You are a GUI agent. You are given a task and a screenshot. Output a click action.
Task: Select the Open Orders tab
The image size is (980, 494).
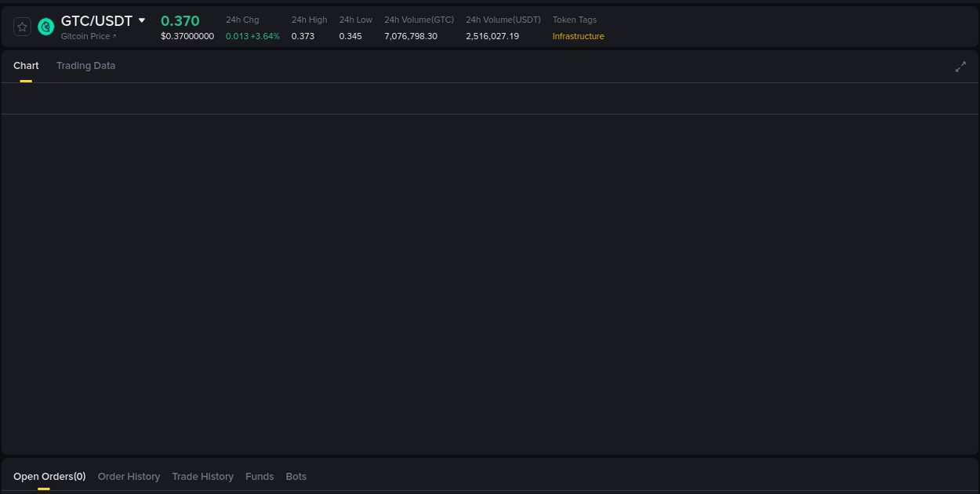tap(49, 476)
